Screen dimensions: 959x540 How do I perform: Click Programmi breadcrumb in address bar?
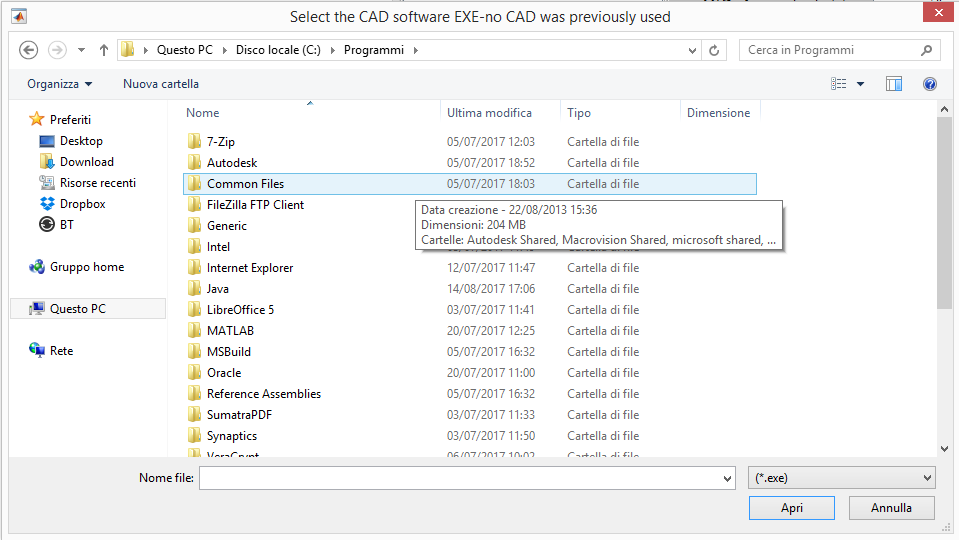click(x=374, y=50)
